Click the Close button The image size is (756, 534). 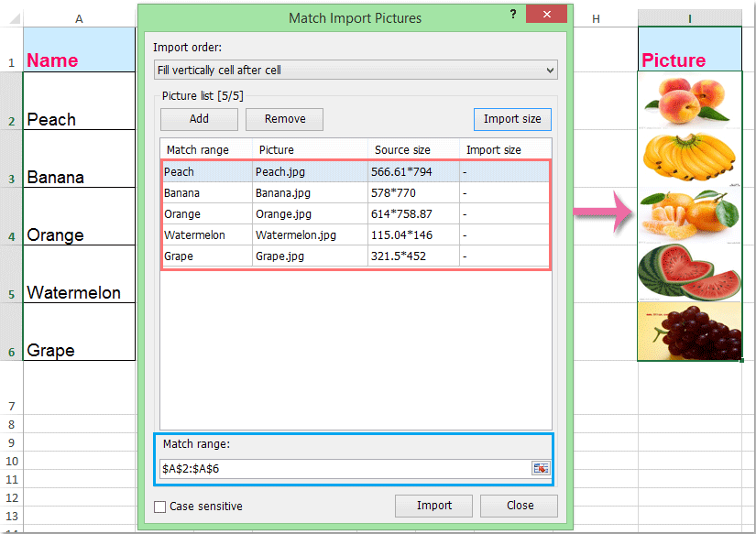coord(519,505)
